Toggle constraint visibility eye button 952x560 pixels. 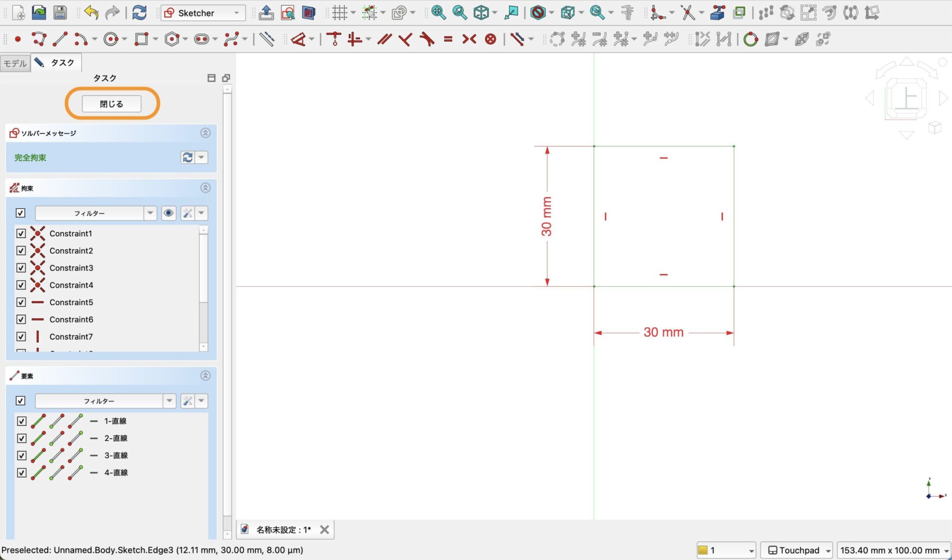click(x=168, y=213)
